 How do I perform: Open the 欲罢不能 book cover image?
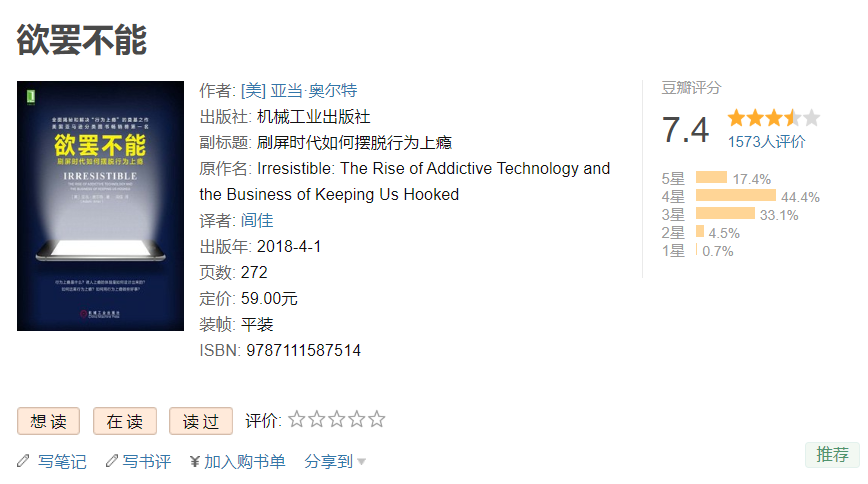coord(100,206)
